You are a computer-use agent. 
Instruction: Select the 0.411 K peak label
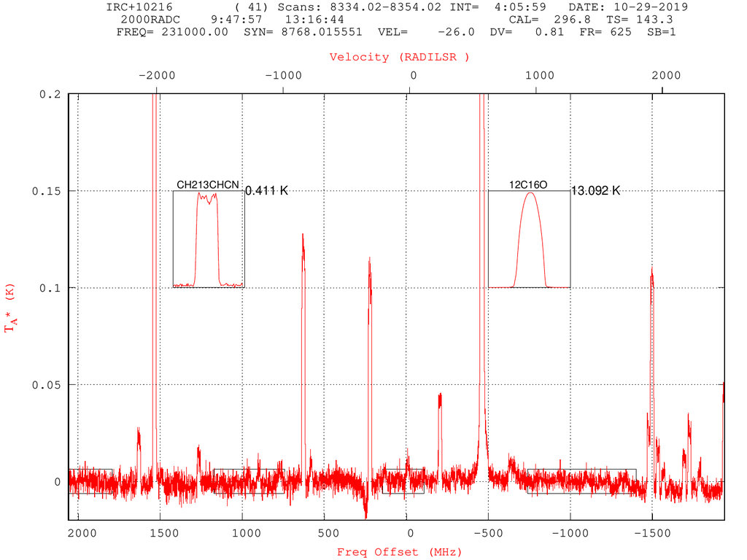(x=267, y=190)
